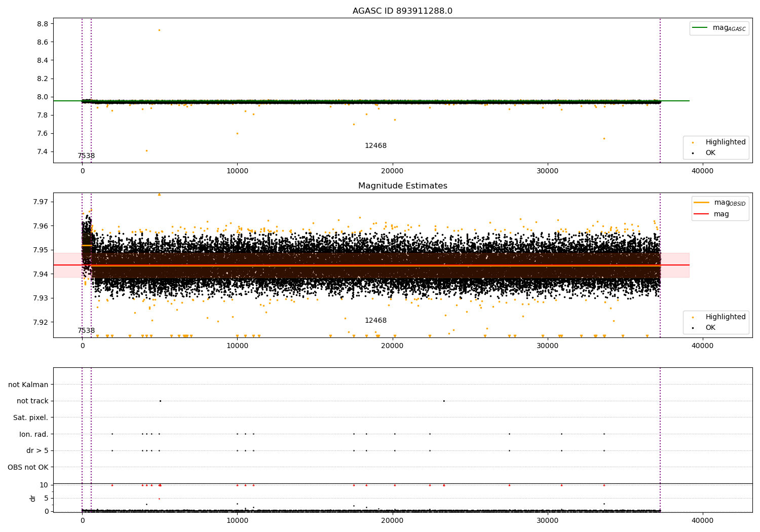Viewport: 760px width, 532px height.
Task: Click the 7538 annotation in the middle plot
Action: click(86, 331)
